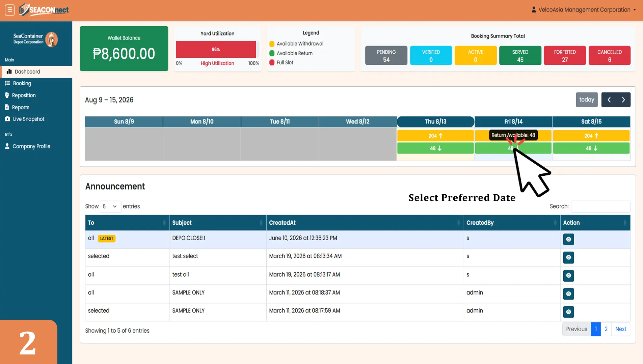This screenshot has width=643, height=364.
Task: Select the Tue 8/11 column header
Action: [x=280, y=121]
